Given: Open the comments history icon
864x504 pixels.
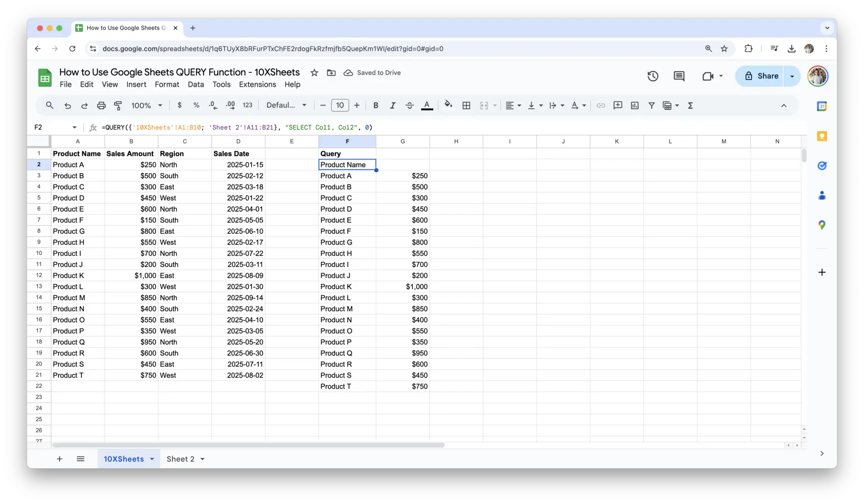Looking at the screenshot, I should pyautogui.click(x=679, y=76).
